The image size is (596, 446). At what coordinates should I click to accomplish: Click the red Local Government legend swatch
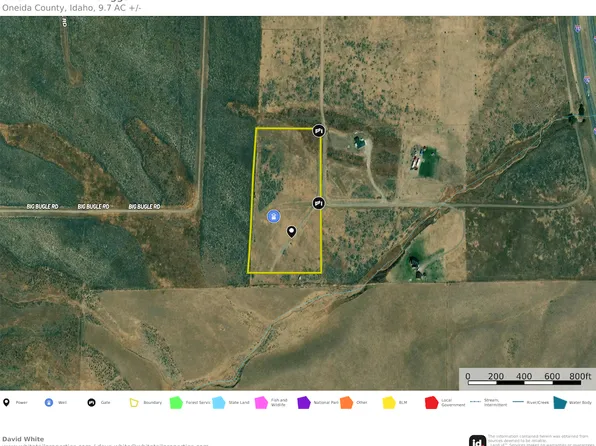pyautogui.click(x=431, y=402)
